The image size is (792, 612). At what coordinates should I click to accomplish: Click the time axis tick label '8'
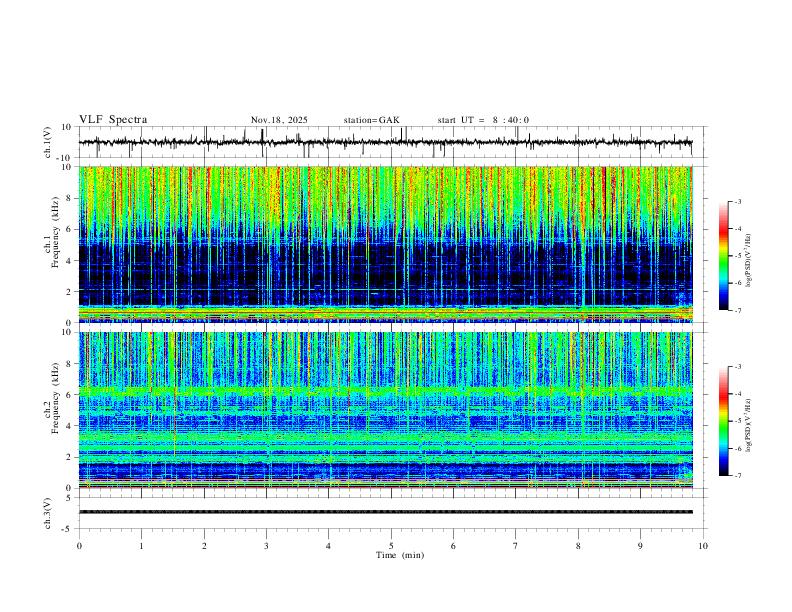coord(578,546)
